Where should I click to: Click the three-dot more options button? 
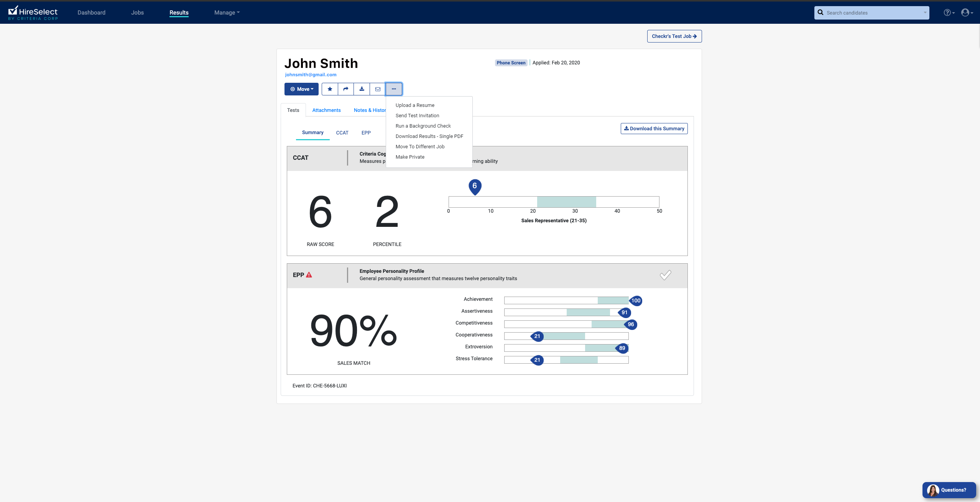pyautogui.click(x=394, y=89)
